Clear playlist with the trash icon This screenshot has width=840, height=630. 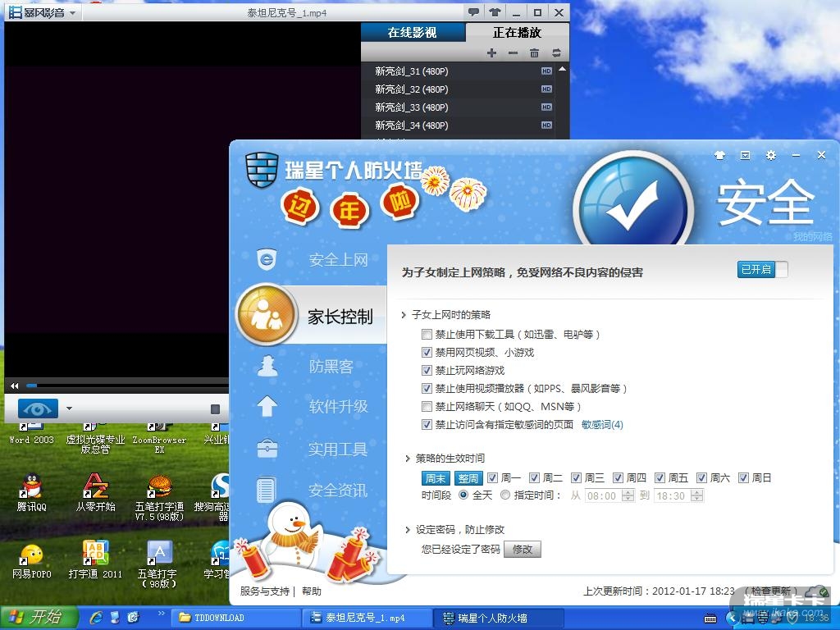point(534,52)
